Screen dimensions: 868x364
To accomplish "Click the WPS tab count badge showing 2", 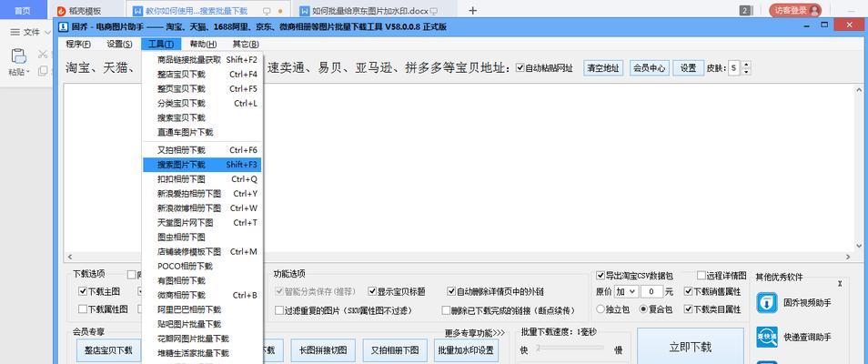I will coord(745,11).
